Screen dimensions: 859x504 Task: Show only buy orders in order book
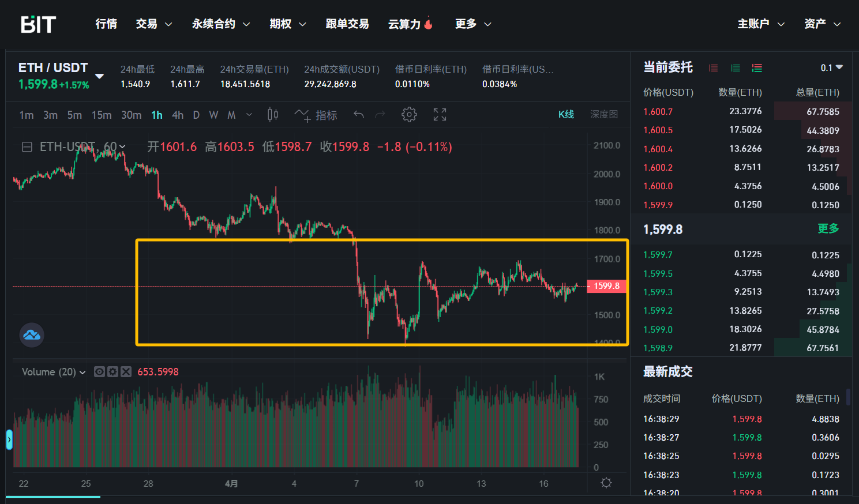tap(736, 68)
